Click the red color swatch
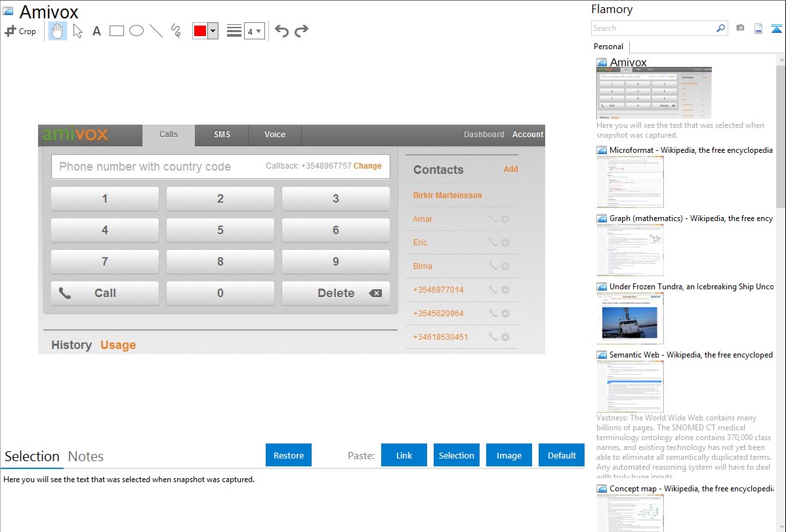Viewport: 786px width, 532px height. point(200,31)
